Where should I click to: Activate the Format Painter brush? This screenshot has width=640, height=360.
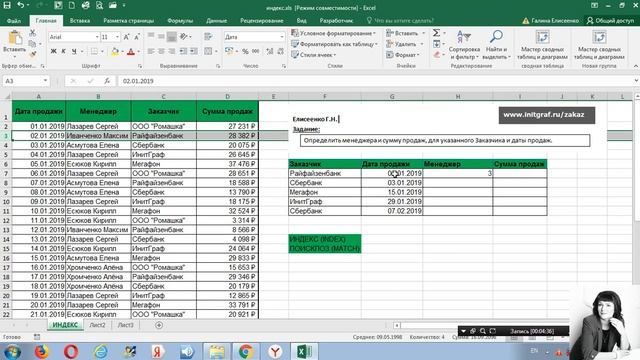[x=33, y=53]
